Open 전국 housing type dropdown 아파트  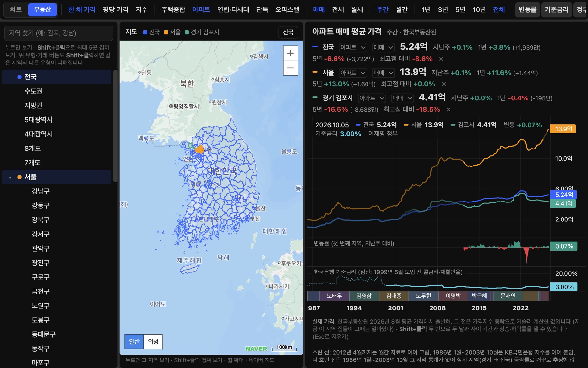[x=353, y=47]
